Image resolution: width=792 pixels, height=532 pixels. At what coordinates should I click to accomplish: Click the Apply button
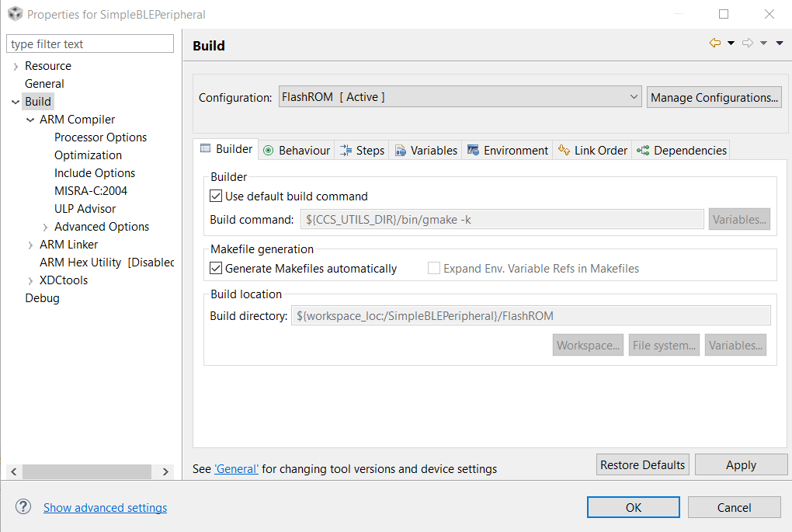pos(741,464)
